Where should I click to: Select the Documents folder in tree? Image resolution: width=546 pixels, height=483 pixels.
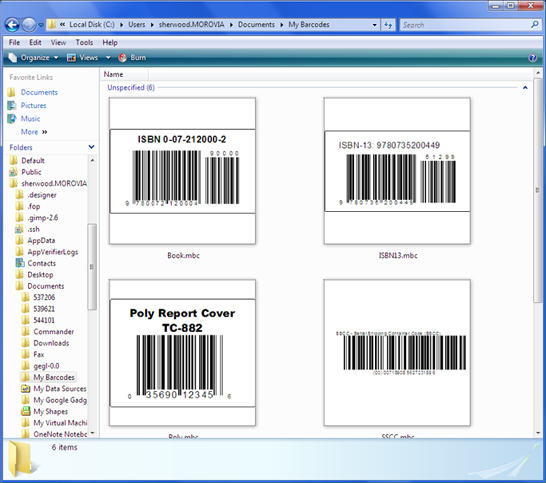click(x=46, y=286)
